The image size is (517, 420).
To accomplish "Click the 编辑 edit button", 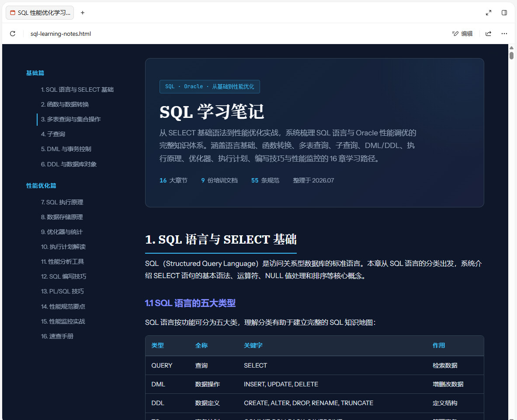I will pyautogui.click(x=462, y=34).
